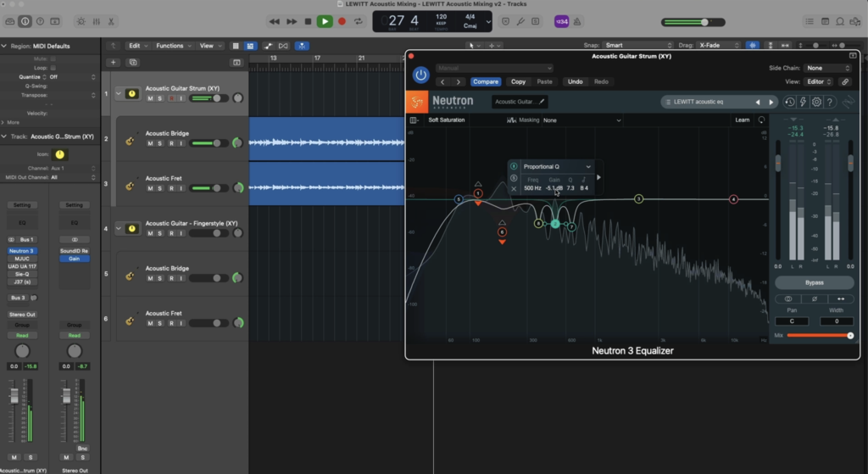The image size is (868, 474).
Task: Open Neutron history clock icon
Action: tap(789, 102)
